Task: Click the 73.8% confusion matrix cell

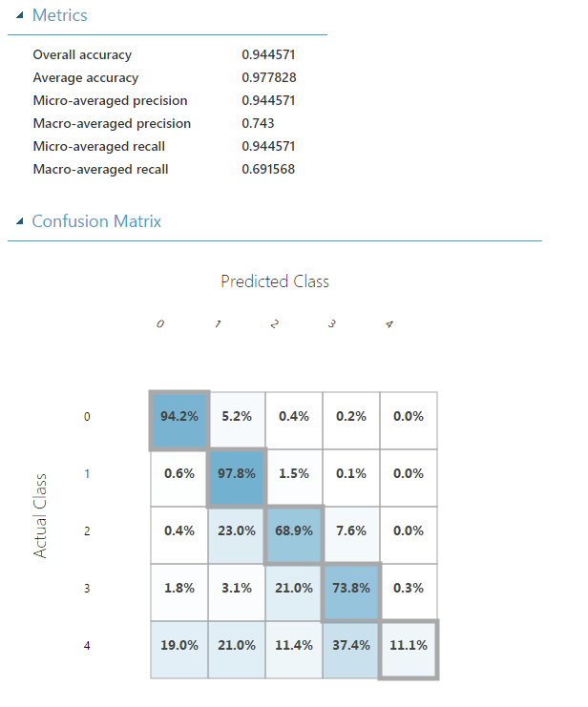Action: click(351, 589)
